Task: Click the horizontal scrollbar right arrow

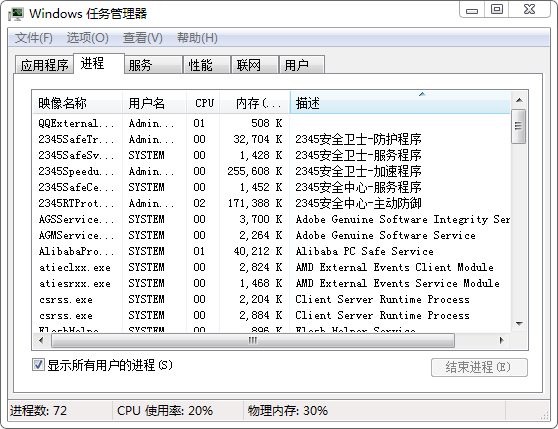Action: pyautogui.click(x=501, y=340)
